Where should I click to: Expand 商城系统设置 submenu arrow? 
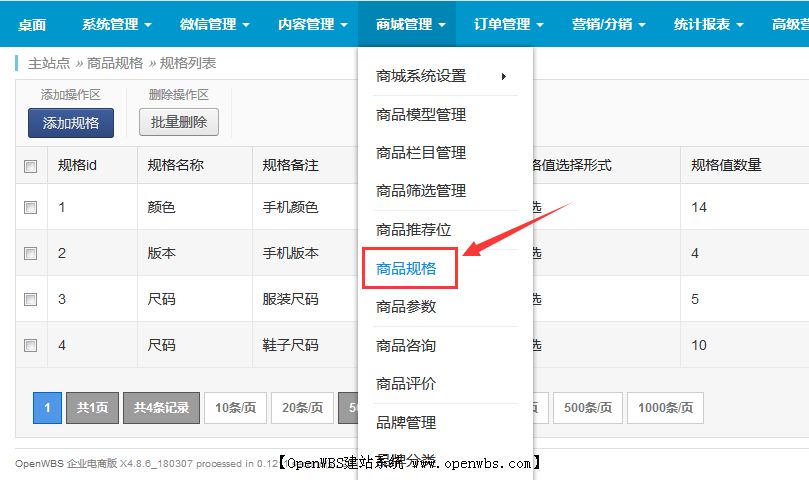tap(503, 76)
